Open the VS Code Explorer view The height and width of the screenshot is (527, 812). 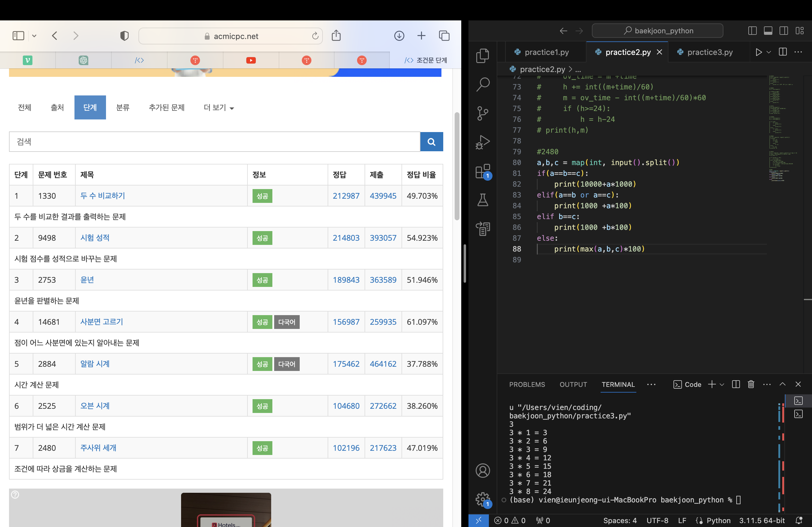tap(482, 56)
